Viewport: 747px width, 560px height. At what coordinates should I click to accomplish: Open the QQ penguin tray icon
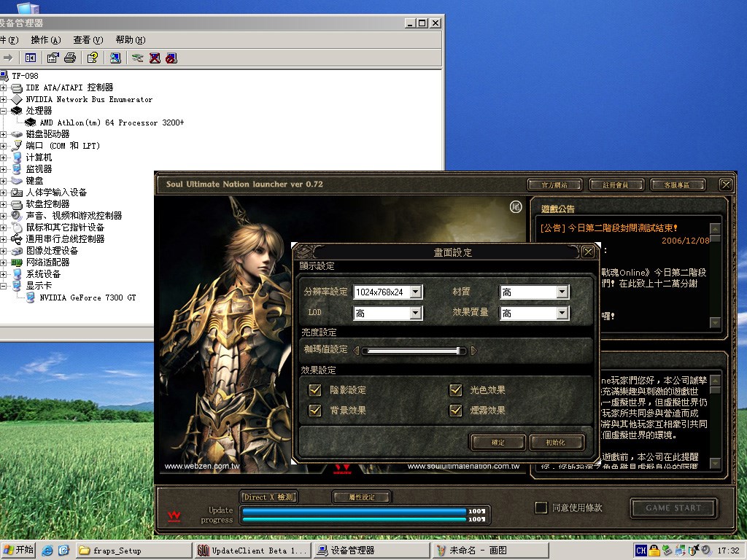point(654,551)
